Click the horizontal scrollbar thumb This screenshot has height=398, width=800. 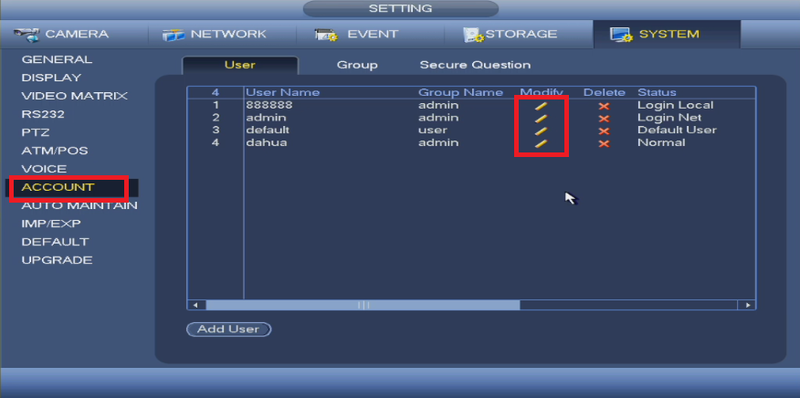coord(363,305)
